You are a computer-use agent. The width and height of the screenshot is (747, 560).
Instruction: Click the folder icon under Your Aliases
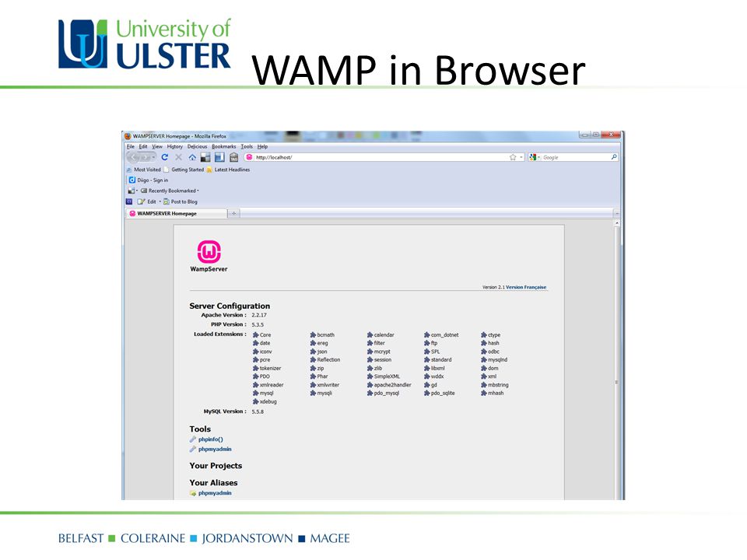coord(192,493)
